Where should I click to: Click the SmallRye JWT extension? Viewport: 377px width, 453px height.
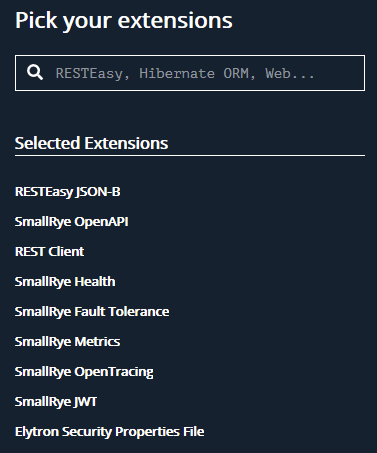[56, 402]
